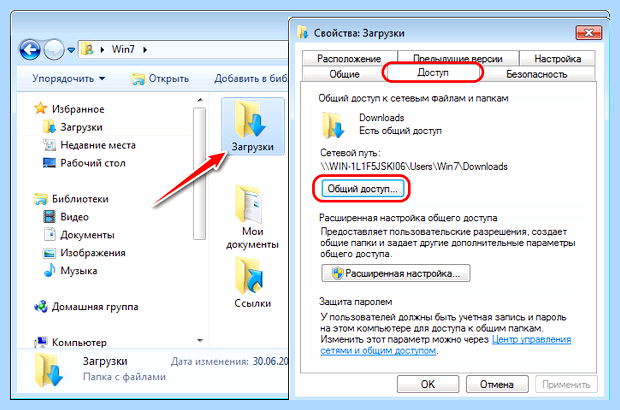Select the Доступ tab
Image resolution: width=620 pixels, height=410 pixels.
click(433, 73)
